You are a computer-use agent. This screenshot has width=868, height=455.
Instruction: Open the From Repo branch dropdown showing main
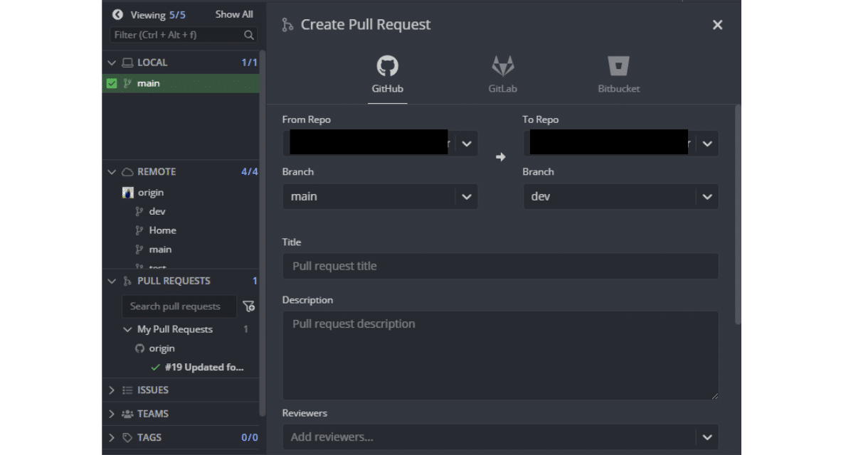click(466, 196)
